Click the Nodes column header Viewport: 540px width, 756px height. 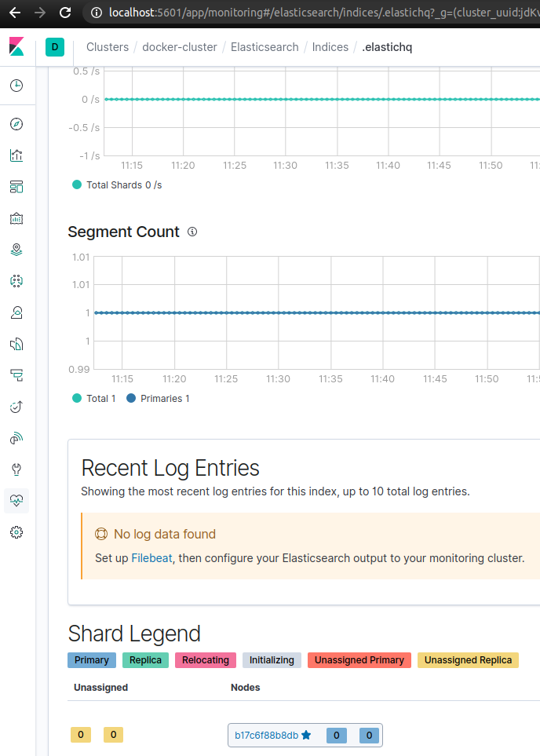[x=246, y=688]
